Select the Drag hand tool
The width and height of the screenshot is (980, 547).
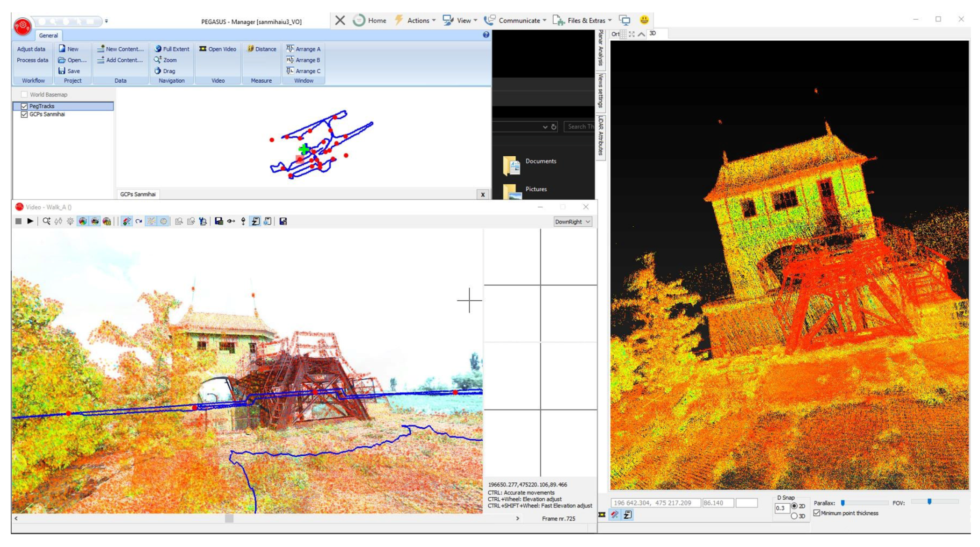[x=165, y=71]
